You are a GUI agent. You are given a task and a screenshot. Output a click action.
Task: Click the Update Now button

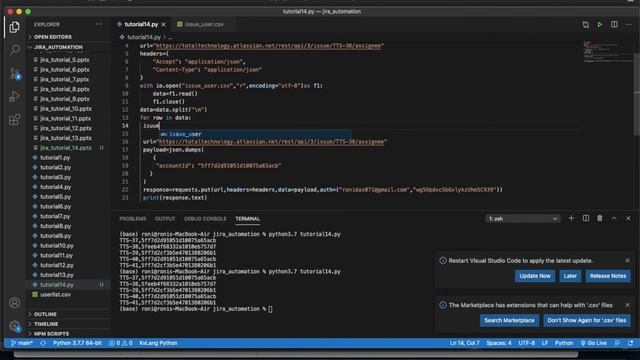pos(535,276)
